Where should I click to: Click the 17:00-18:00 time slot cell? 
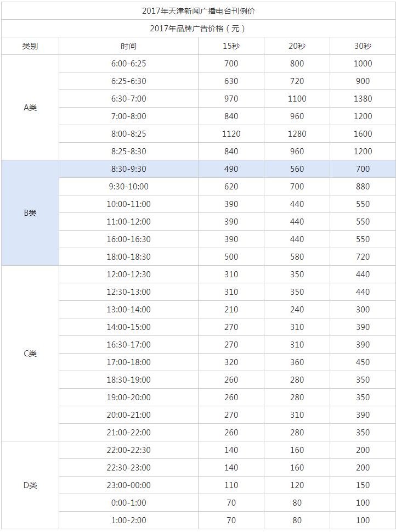click(128, 362)
